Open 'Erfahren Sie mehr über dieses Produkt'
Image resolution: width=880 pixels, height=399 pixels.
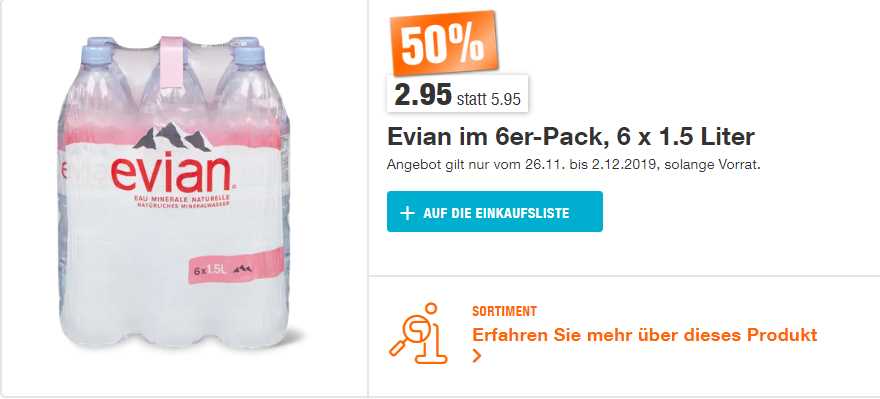(644, 336)
